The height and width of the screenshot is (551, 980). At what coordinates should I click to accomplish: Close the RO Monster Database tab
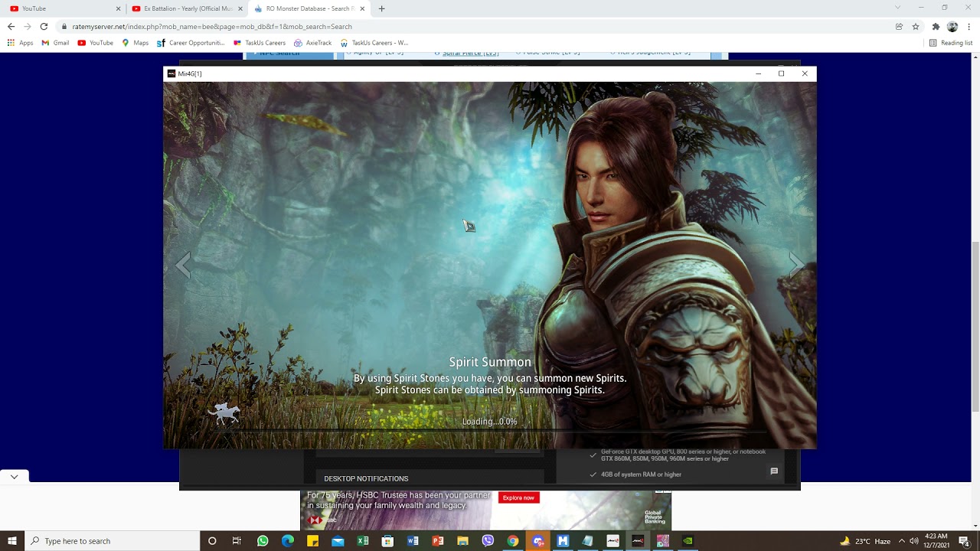coord(362,8)
